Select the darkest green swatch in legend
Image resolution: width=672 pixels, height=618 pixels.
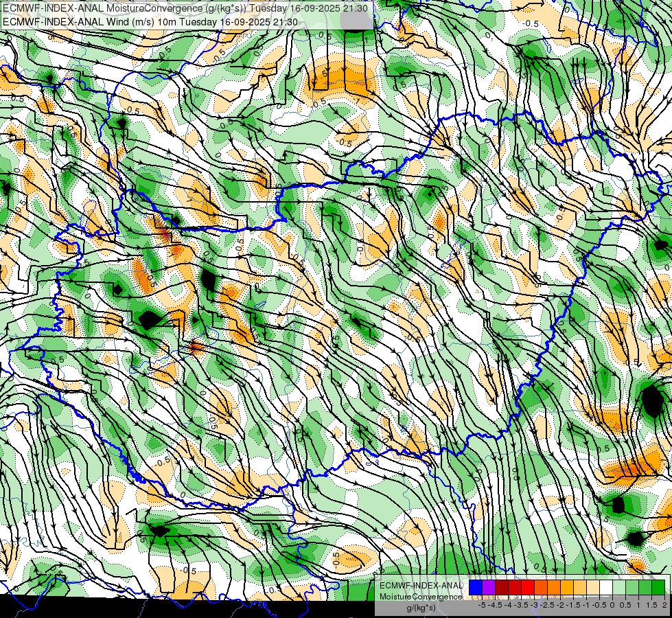(x=659, y=588)
